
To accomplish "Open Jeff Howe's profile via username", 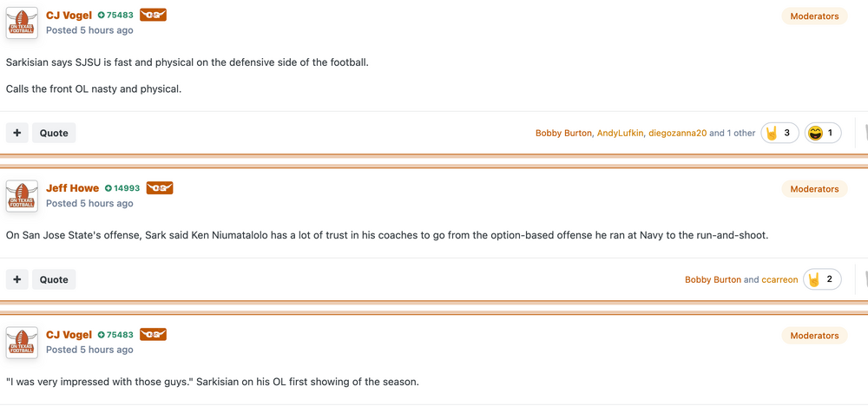I will click(x=72, y=188).
